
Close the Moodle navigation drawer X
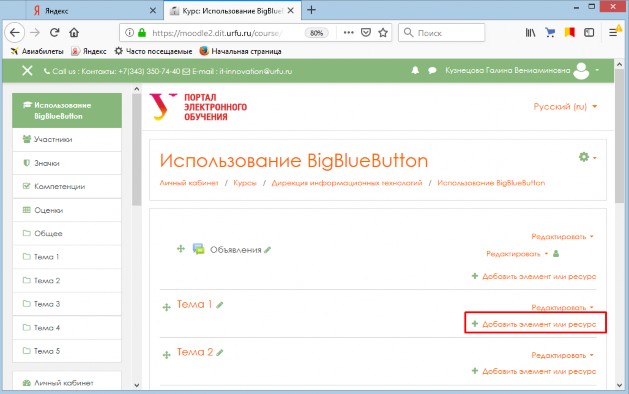(27, 71)
